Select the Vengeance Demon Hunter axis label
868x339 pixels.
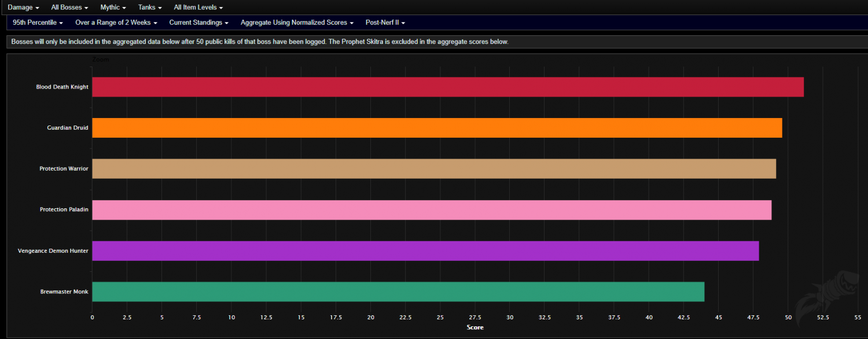(53, 251)
